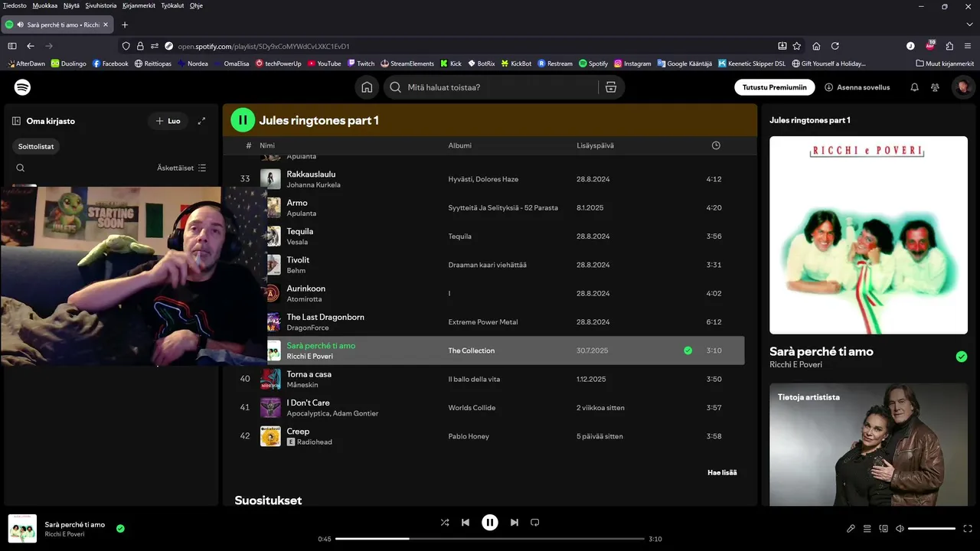Image resolution: width=980 pixels, height=551 pixels.
Task: Open Muokkaa menu
Action: (x=45, y=5)
